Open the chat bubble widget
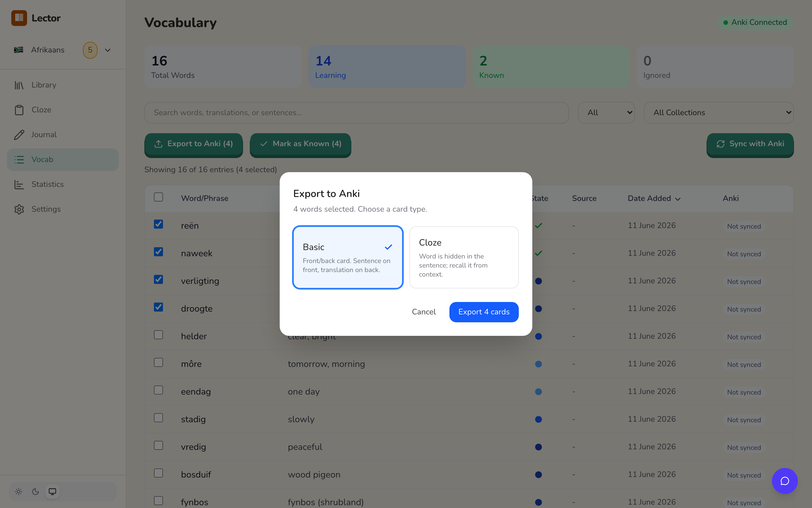Viewport: 812px width, 508px height. coord(784,481)
